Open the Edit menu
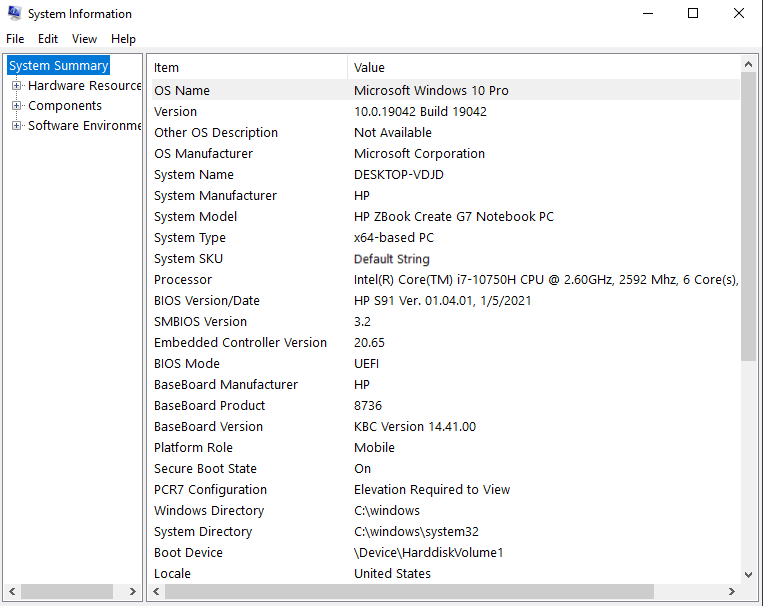The height and width of the screenshot is (606, 763). (x=48, y=39)
